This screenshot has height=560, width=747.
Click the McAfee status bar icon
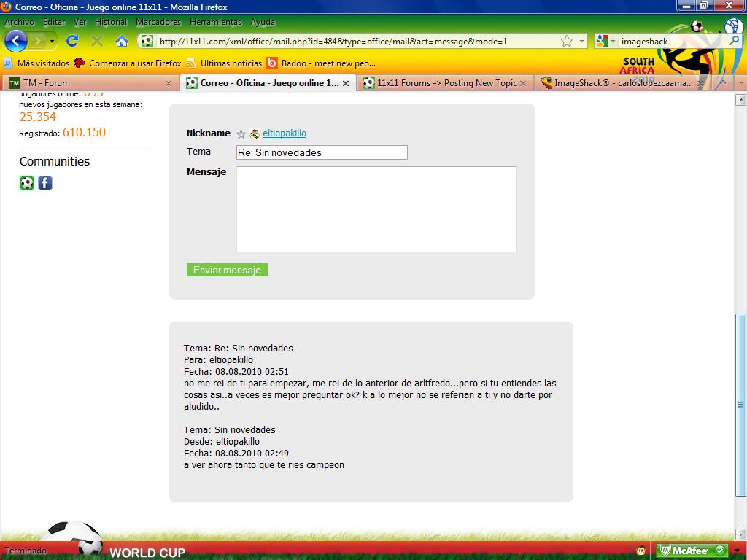(692, 551)
